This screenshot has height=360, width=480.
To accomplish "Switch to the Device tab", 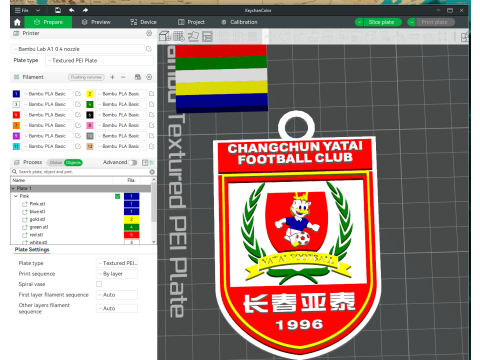I will pos(143,22).
